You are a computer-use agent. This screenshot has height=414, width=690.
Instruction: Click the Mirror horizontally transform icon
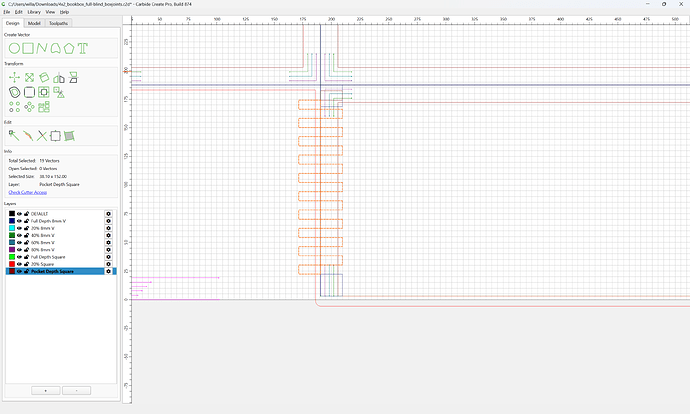click(x=59, y=78)
